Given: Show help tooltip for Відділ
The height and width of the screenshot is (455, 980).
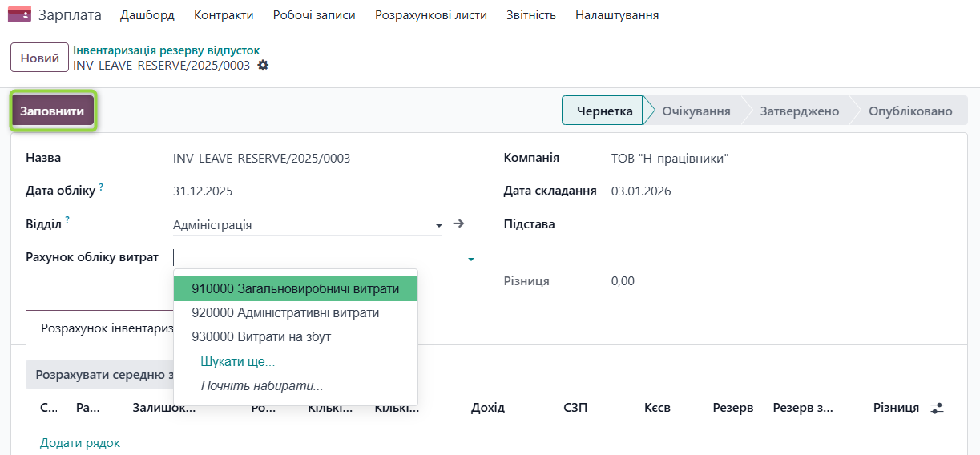Looking at the screenshot, I should [x=67, y=220].
